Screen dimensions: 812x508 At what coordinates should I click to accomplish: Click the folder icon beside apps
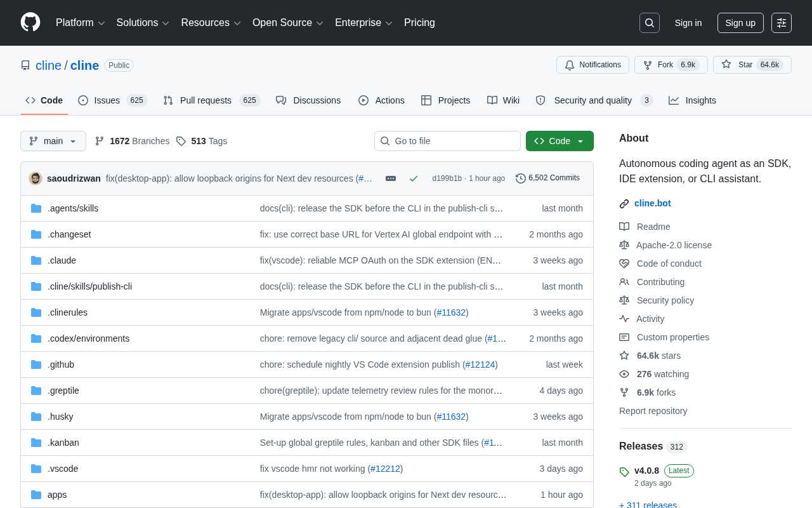pyautogui.click(x=36, y=495)
